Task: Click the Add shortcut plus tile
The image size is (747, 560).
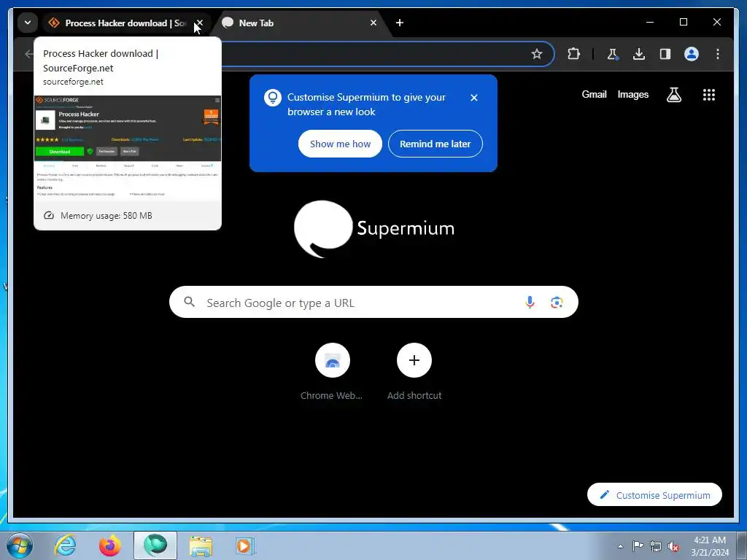Action: (414, 360)
